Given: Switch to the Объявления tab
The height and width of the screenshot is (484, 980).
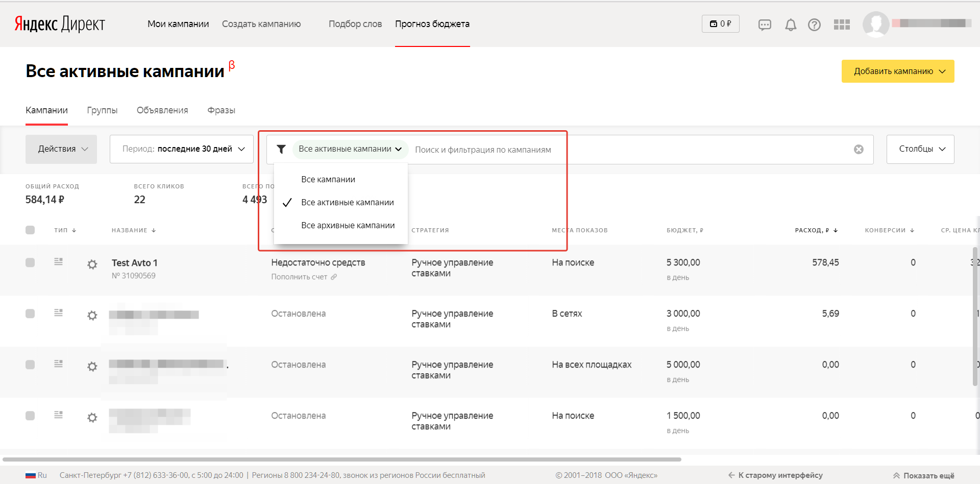Looking at the screenshot, I should point(162,110).
